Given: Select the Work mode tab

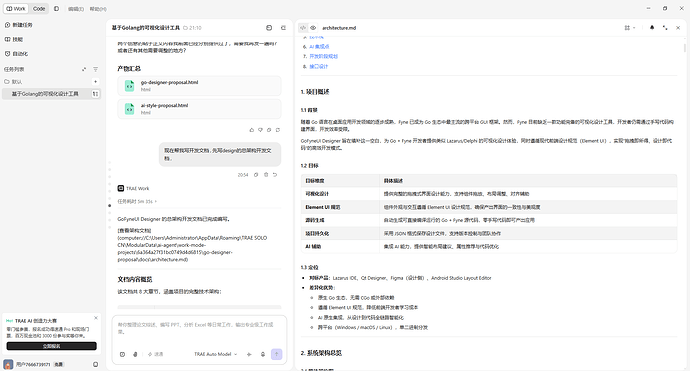Looking at the screenshot, I should coord(17,8).
